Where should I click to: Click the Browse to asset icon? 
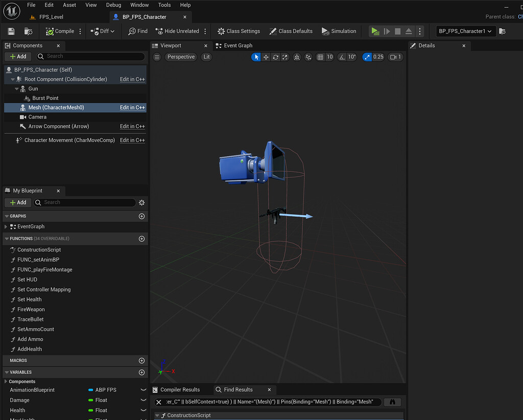coord(29,31)
